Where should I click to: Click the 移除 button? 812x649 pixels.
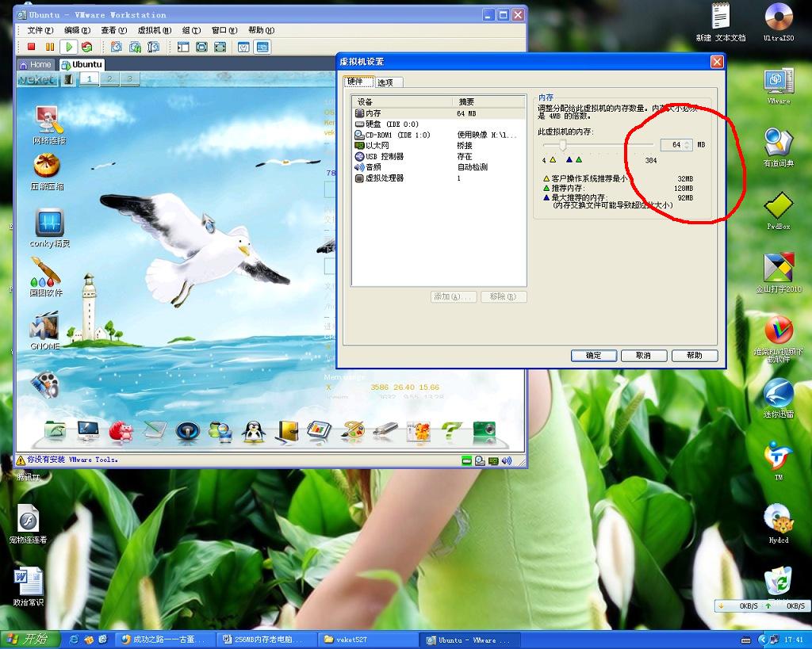[504, 296]
